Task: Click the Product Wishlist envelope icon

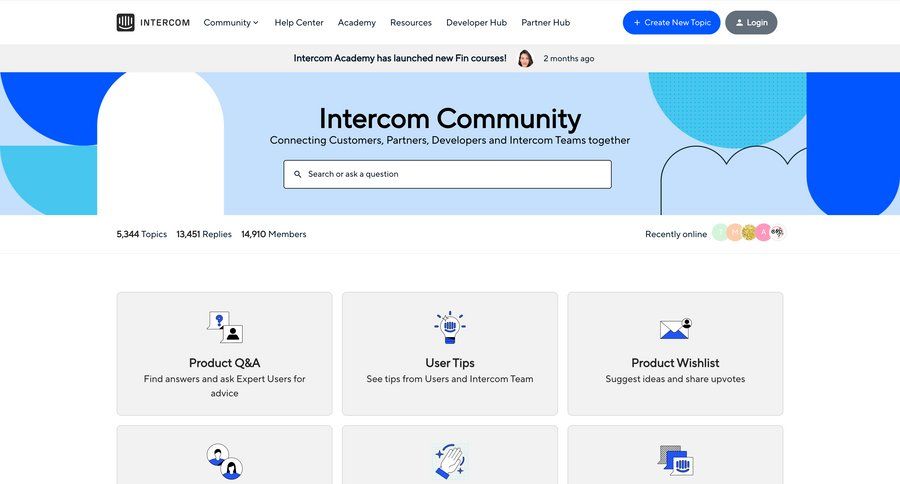Action: 676,328
